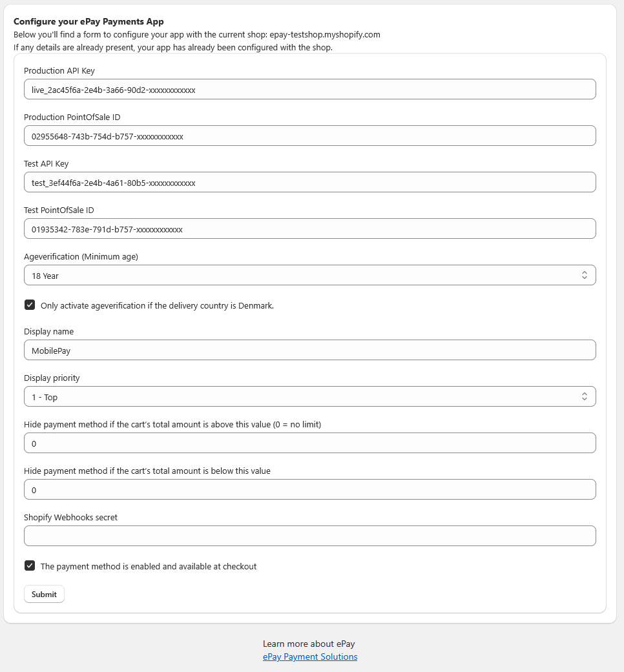Image resolution: width=624 pixels, height=672 pixels.
Task: Click the Submit button
Action: tap(44, 594)
